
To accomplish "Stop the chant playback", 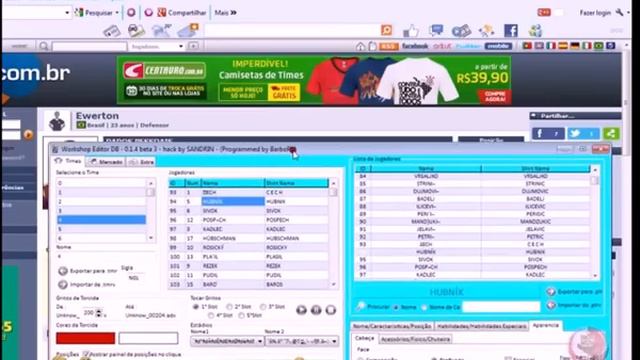I will (331, 310).
